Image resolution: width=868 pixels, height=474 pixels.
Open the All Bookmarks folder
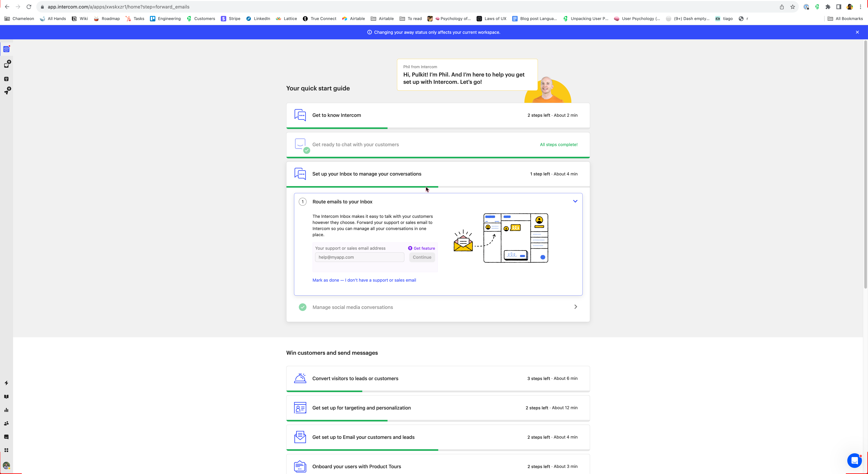click(x=845, y=18)
